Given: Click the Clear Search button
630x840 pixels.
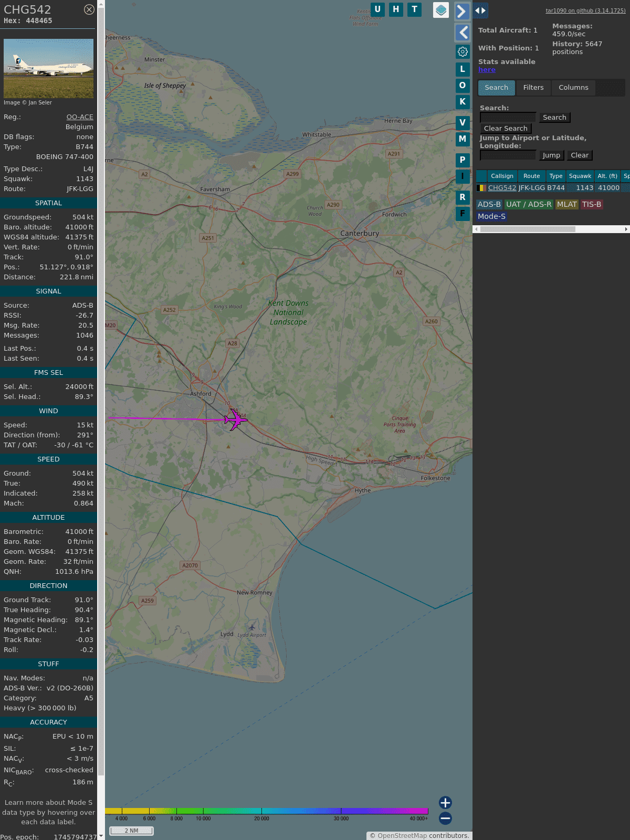Looking at the screenshot, I should (x=506, y=129).
